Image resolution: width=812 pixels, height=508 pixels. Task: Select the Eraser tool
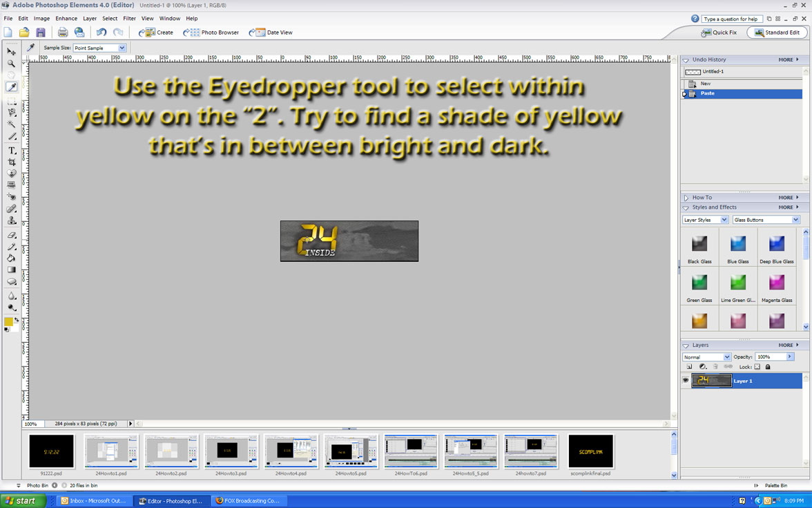[x=11, y=235]
